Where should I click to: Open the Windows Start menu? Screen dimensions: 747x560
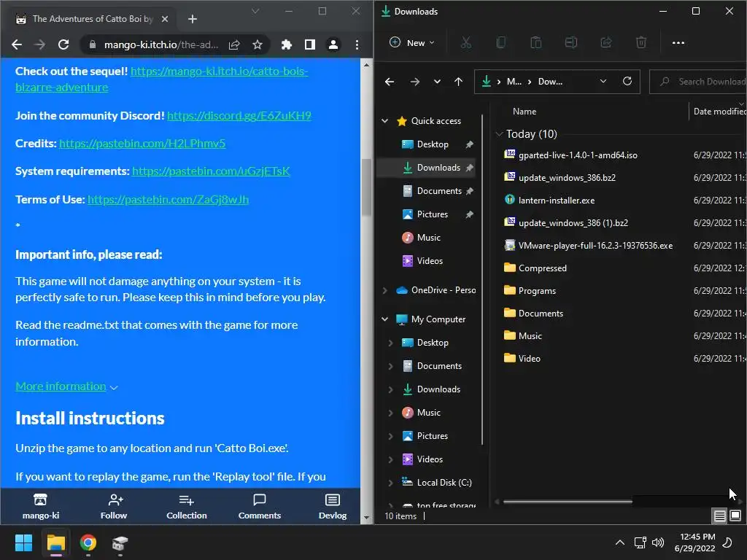click(x=23, y=542)
